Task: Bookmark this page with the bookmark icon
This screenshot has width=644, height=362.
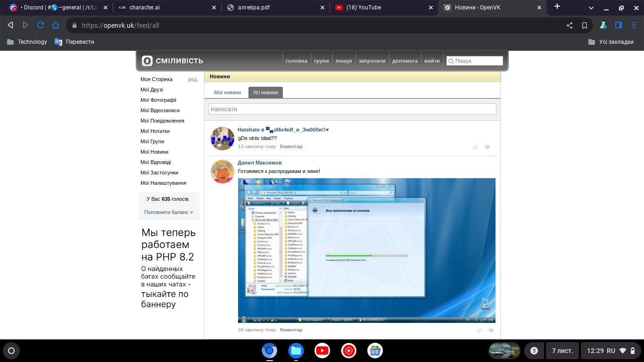Action: (x=585, y=25)
